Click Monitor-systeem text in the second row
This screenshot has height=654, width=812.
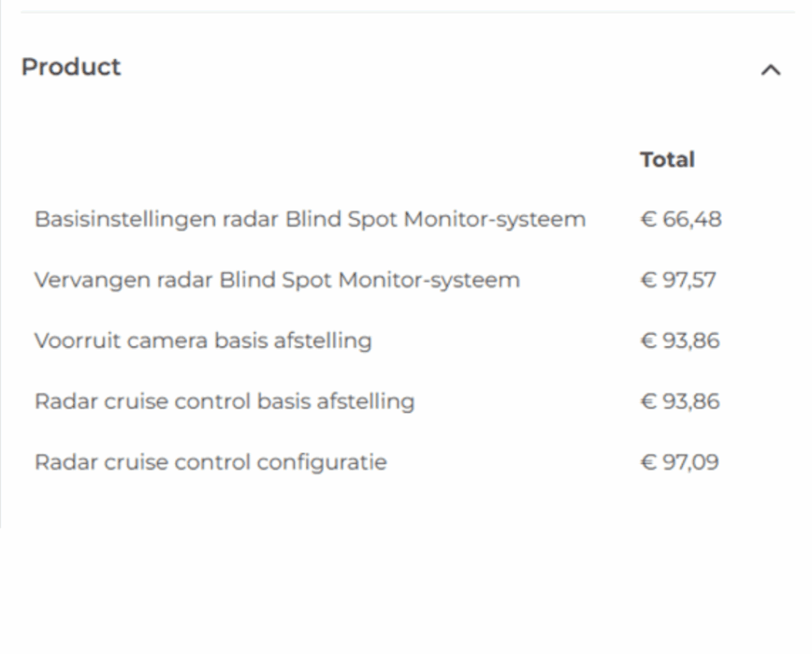(x=429, y=280)
